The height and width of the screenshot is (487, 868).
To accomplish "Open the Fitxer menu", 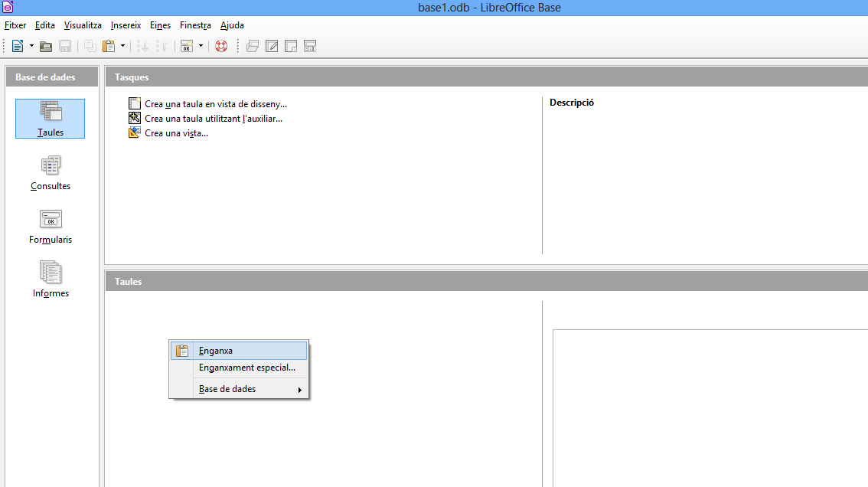I will point(15,25).
